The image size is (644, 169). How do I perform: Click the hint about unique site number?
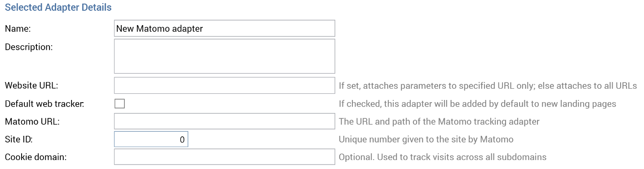426,139
